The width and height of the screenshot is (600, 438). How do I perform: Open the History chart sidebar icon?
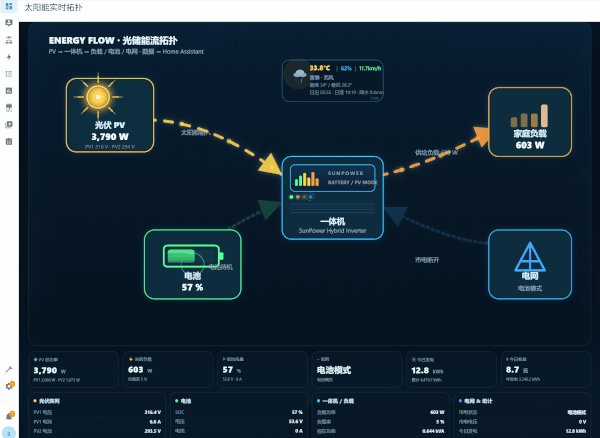pyautogui.click(x=9, y=91)
